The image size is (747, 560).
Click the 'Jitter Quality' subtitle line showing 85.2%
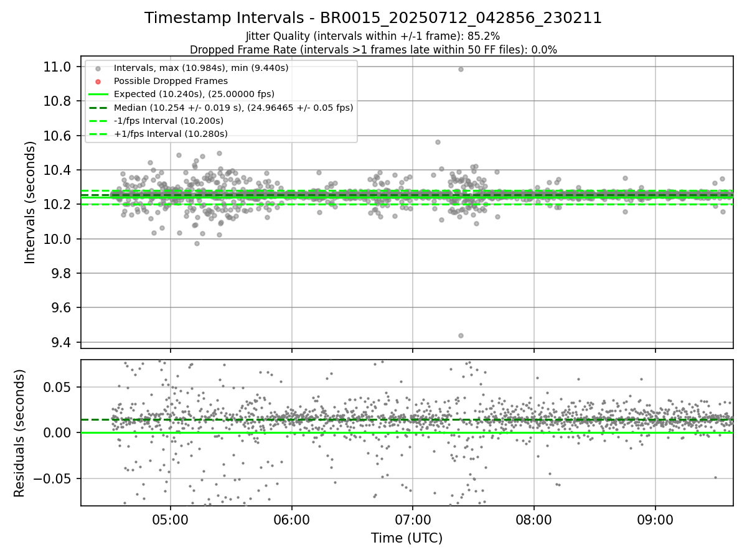(373, 36)
